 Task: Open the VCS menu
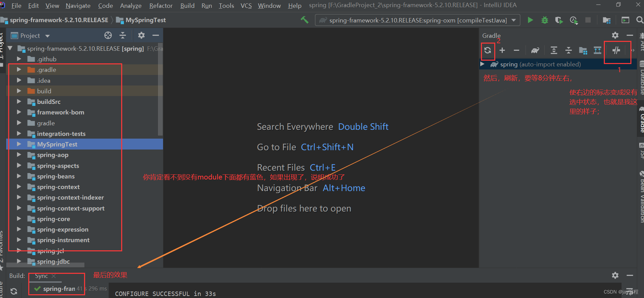tap(246, 5)
